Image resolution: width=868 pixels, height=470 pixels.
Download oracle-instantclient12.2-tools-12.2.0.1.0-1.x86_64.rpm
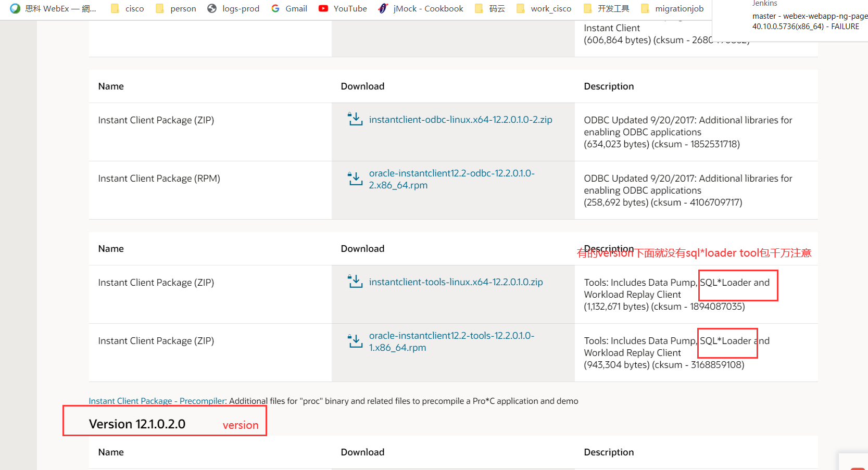tap(451, 341)
